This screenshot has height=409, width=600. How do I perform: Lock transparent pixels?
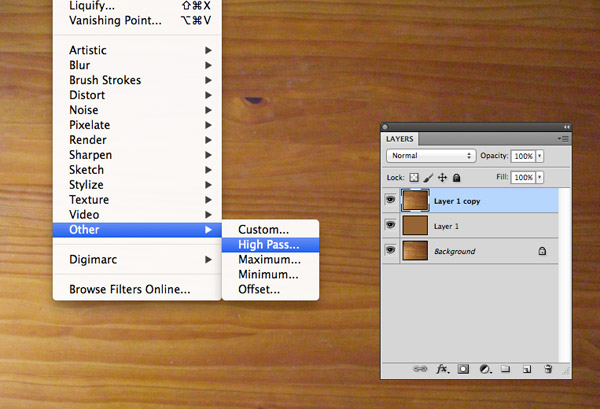415,177
